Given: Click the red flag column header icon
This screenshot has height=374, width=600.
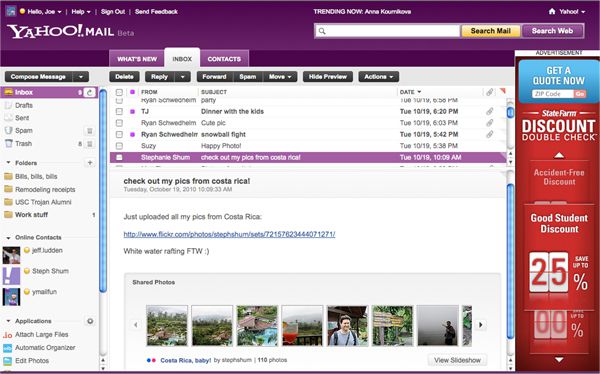Looking at the screenshot, I should (x=503, y=91).
